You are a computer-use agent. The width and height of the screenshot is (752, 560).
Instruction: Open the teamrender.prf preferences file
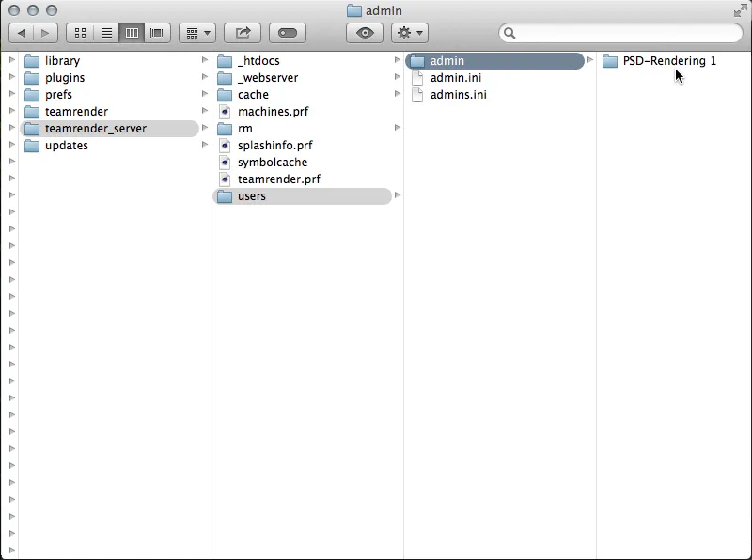pos(273,179)
